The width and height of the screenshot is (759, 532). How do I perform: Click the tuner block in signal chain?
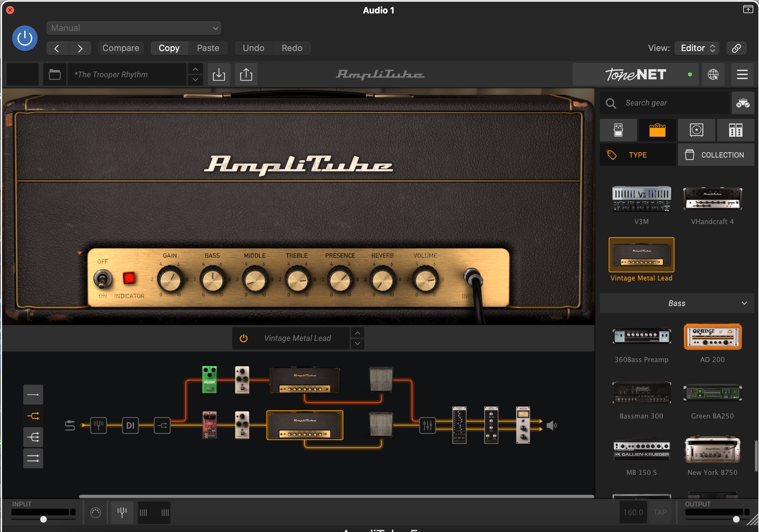coord(98,425)
